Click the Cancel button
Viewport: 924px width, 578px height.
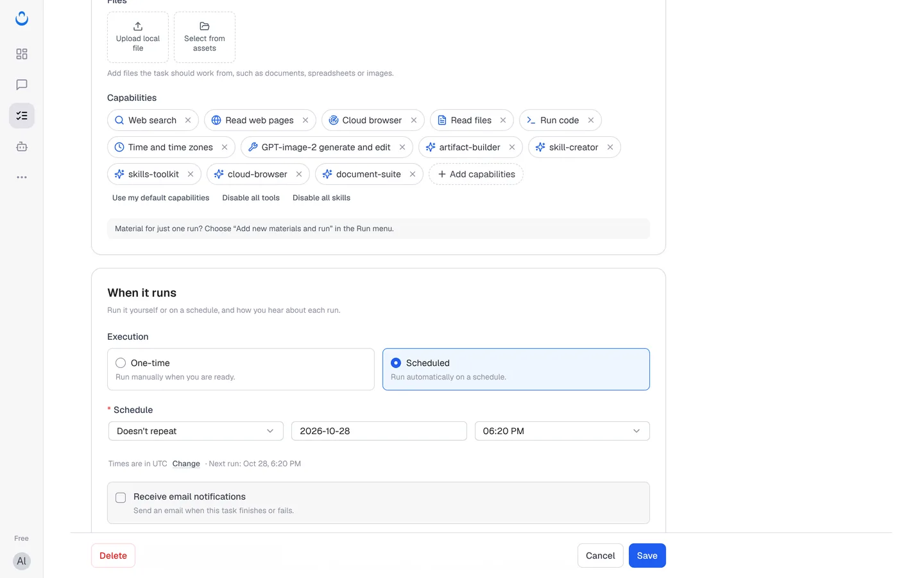[600, 556]
